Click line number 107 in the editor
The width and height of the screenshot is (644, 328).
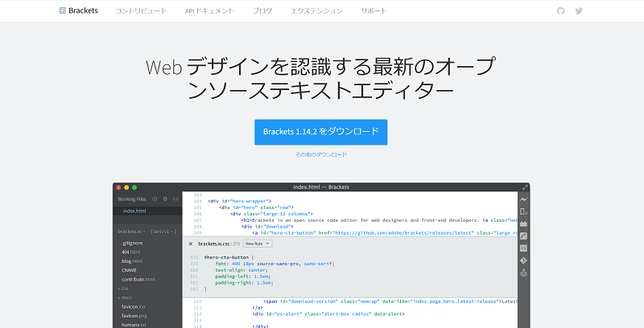(x=197, y=220)
